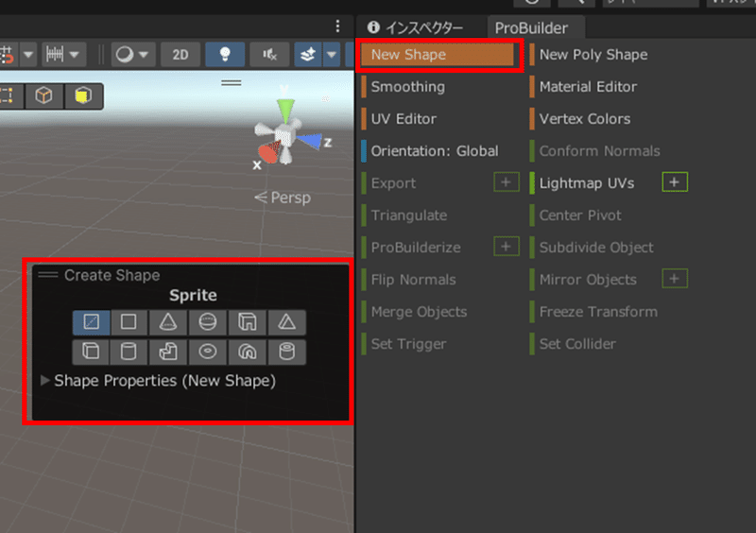
Task: Click the New Shape button
Action: (x=438, y=55)
